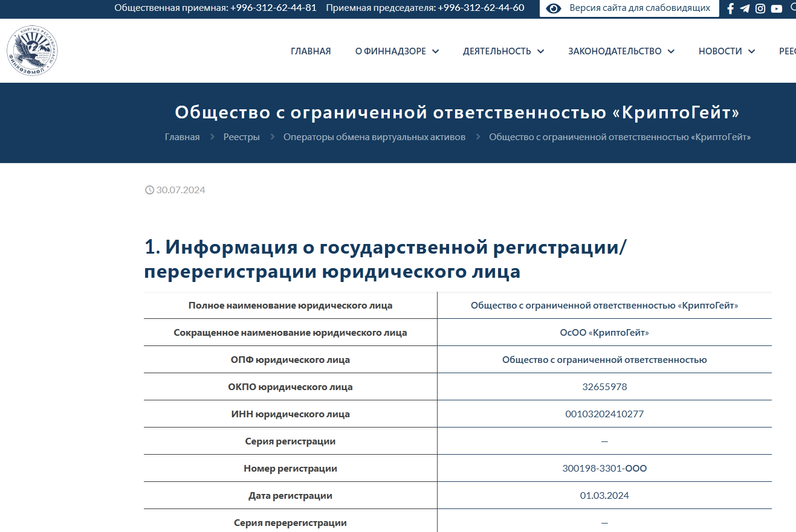Call public reception number +996-312-62-44-81

coord(273,8)
